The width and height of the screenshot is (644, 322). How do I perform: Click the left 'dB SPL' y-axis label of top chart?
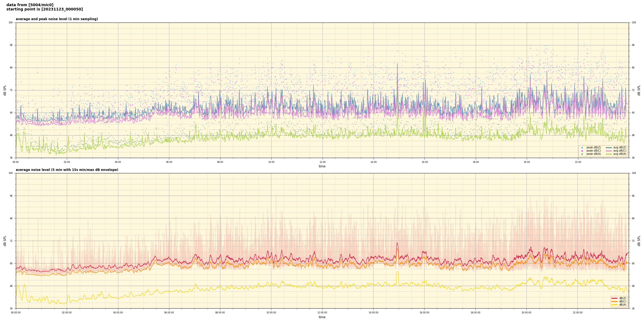tap(5, 90)
